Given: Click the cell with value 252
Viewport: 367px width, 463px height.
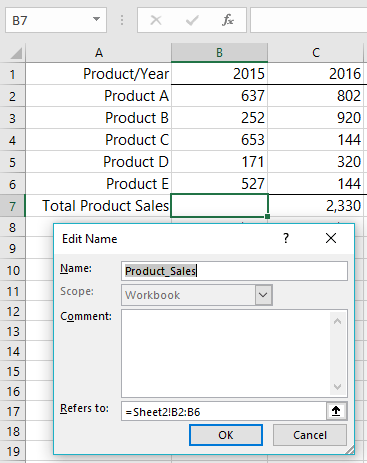Looking at the screenshot, I should coord(219,118).
